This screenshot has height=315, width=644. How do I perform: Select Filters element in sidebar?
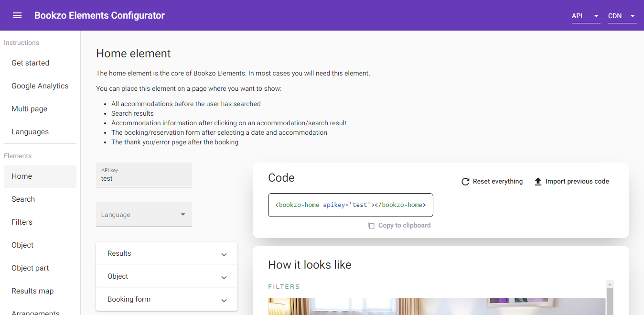click(x=40, y=222)
